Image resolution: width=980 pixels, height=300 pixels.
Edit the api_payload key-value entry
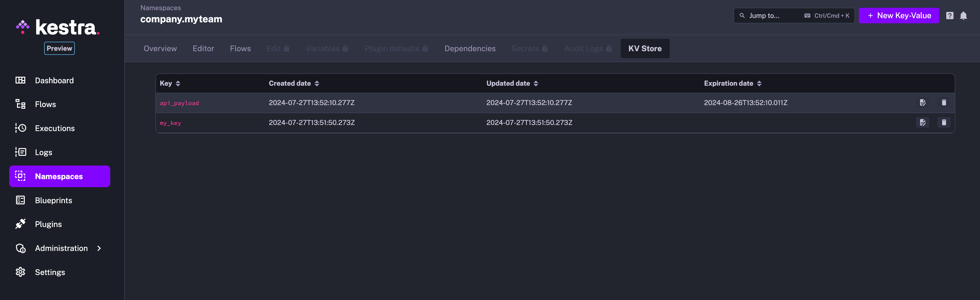coord(923,102)
